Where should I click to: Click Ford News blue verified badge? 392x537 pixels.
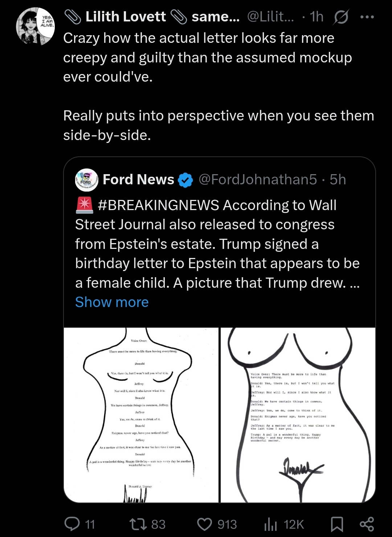pyautogui.click(x=186, y=180)
